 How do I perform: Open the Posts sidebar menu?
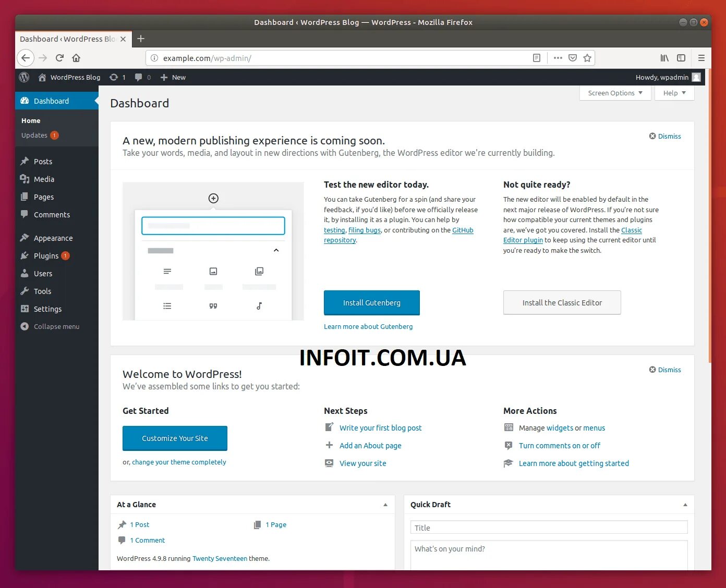pyautogui.click(x=57, y=161)
